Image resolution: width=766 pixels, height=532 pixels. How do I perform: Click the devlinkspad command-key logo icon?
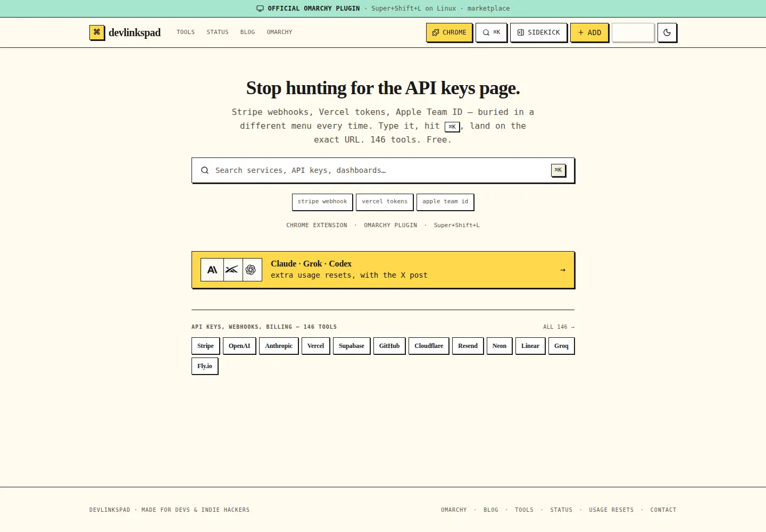[x=97, y=32]
